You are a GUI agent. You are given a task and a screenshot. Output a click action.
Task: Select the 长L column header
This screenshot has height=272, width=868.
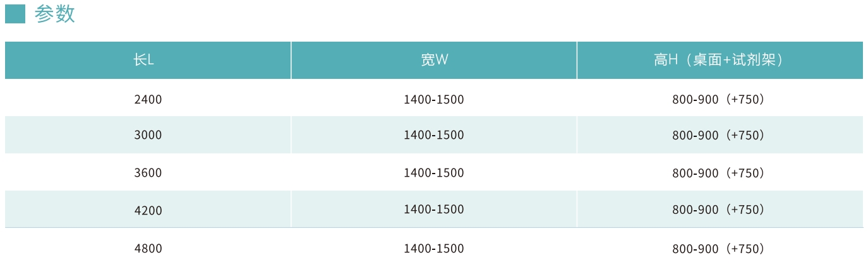point(144,60)
